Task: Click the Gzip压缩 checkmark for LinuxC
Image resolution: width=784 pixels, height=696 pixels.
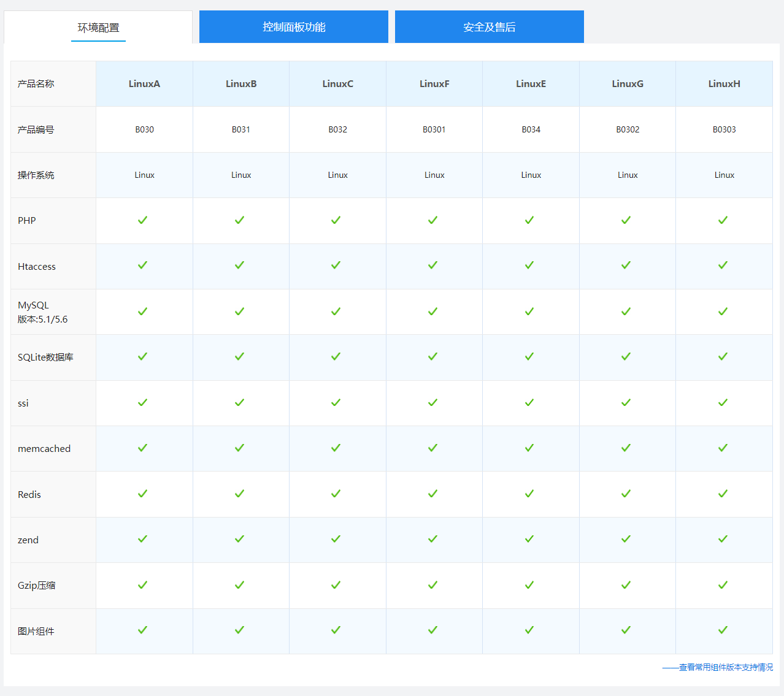Action: coord(336,585)
